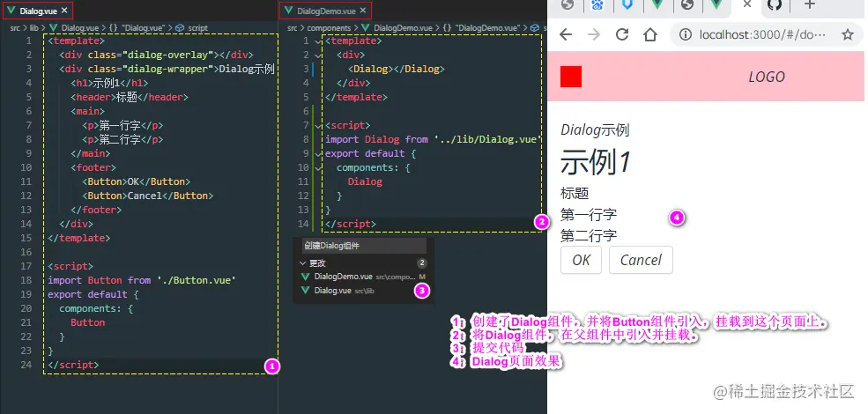Viewport: 868px width, 414px height.
Task: Switch to the GitHub browser tab
Action: click(775, 5)
